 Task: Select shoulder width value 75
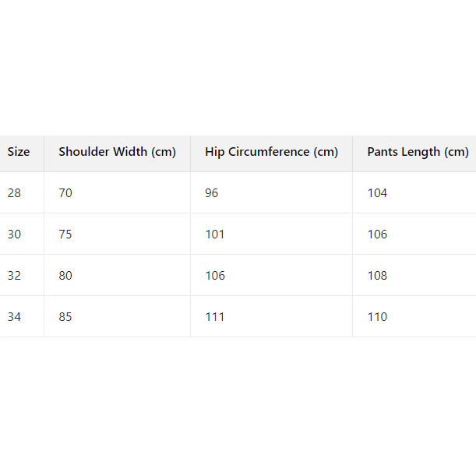(65, 234)
